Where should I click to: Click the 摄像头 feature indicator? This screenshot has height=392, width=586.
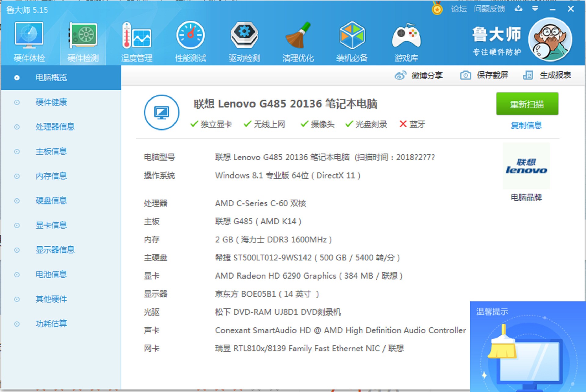(x=317, y=124)
